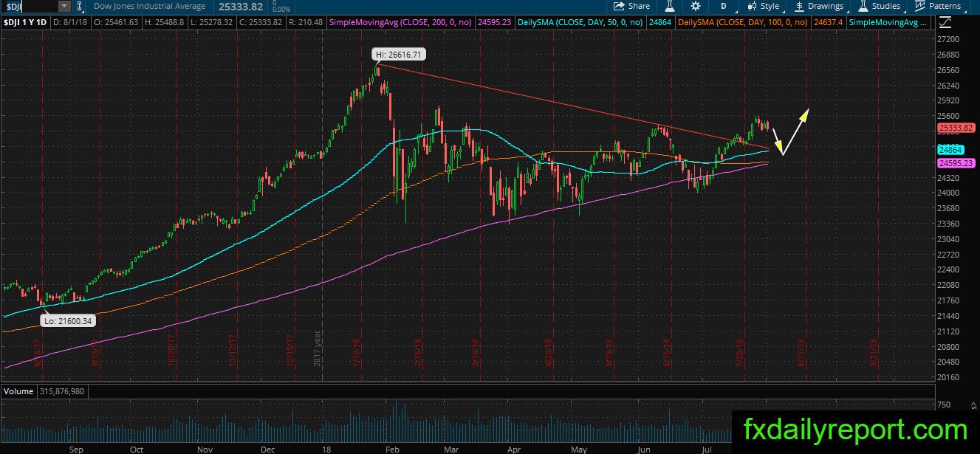Click the 315,876,980 volume value

click(61, 391)
